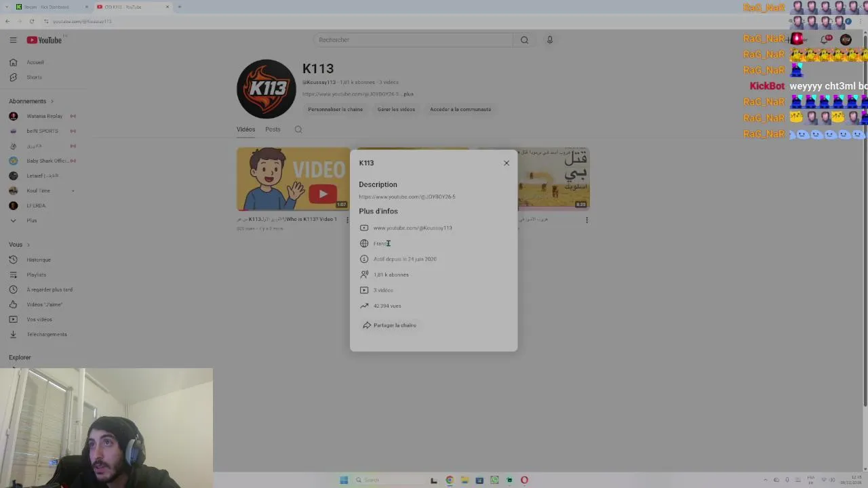Switch to the Vidéos tab

[245, 129]
